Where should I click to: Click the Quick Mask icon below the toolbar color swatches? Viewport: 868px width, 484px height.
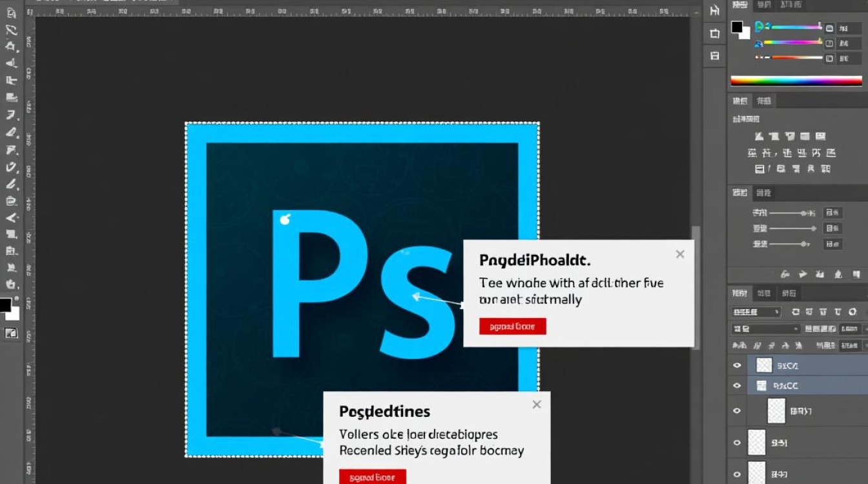point(11,333)
